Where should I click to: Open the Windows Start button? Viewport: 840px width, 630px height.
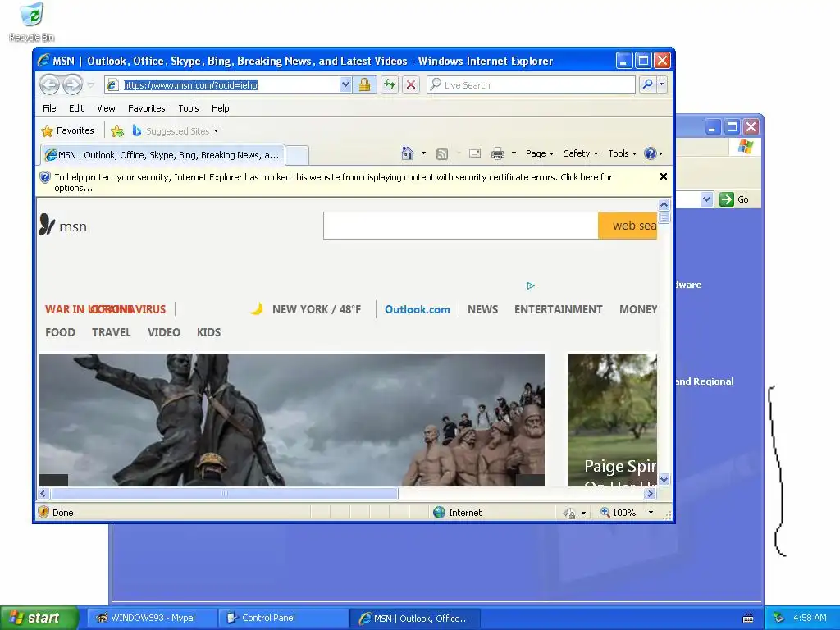point(39,618)
